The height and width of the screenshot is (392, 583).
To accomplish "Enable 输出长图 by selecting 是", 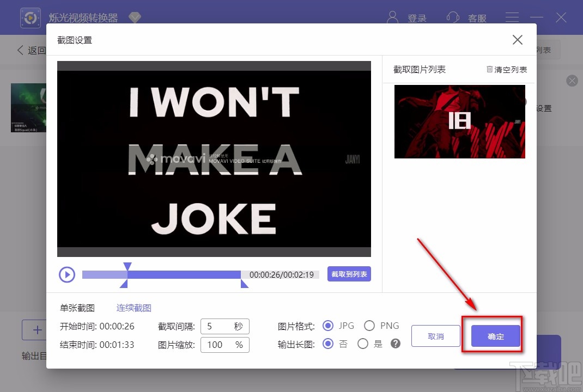I will [x=362, y=344].
